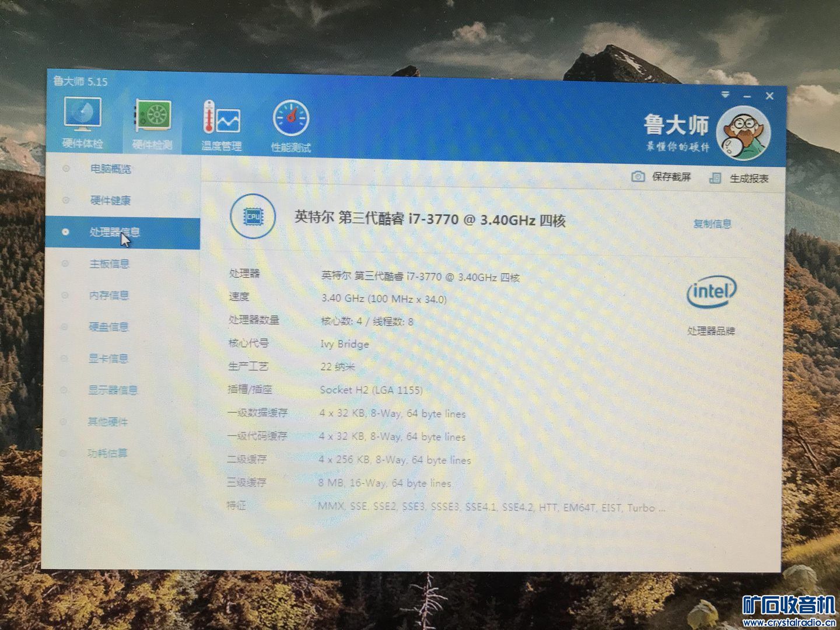This screenshot has height=630, width=840.
Task: Click the 22 纳米 process value
Action: pyautogui.click(x=338, y=367)
